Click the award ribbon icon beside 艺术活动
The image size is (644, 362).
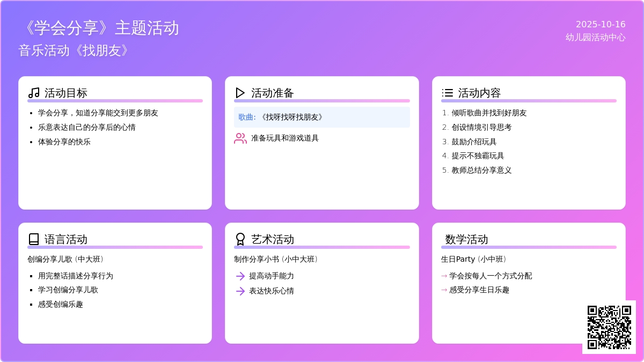point(240,239)
